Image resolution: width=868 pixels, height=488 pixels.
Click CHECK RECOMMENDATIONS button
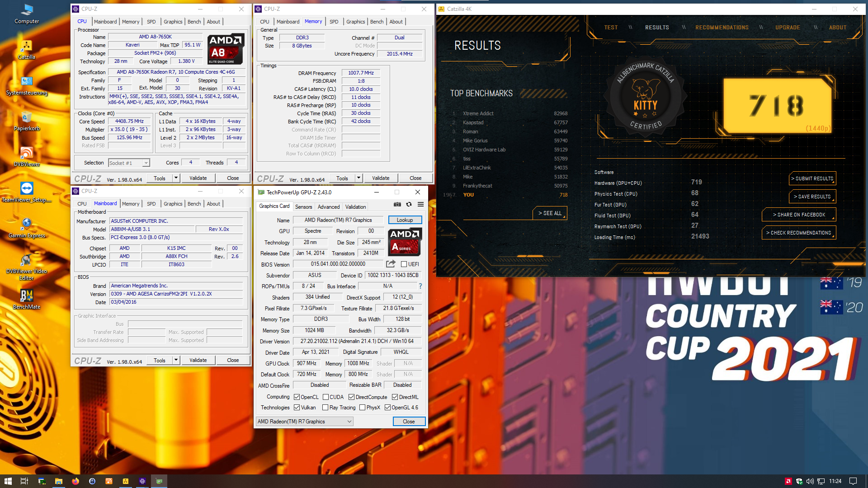coord(799,233)
